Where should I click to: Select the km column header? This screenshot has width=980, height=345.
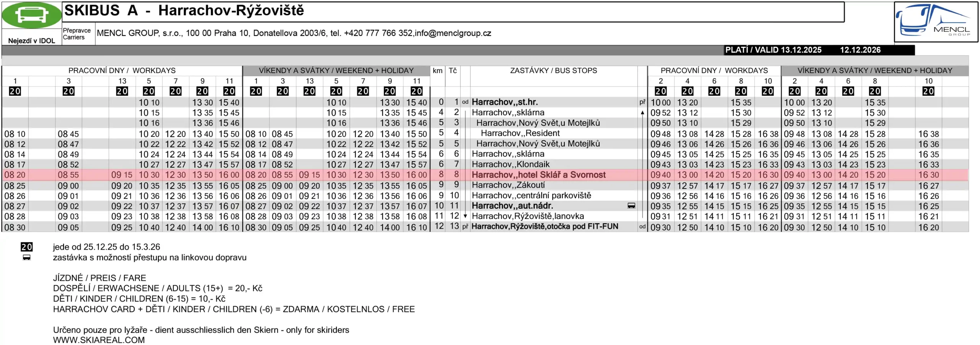pos(437,70)
